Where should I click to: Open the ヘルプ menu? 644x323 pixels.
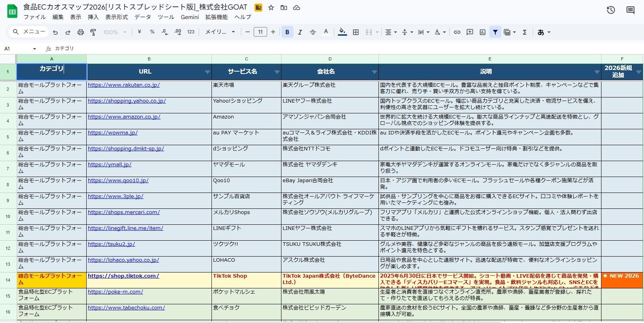pyautogui.click(x=242, y=17)
